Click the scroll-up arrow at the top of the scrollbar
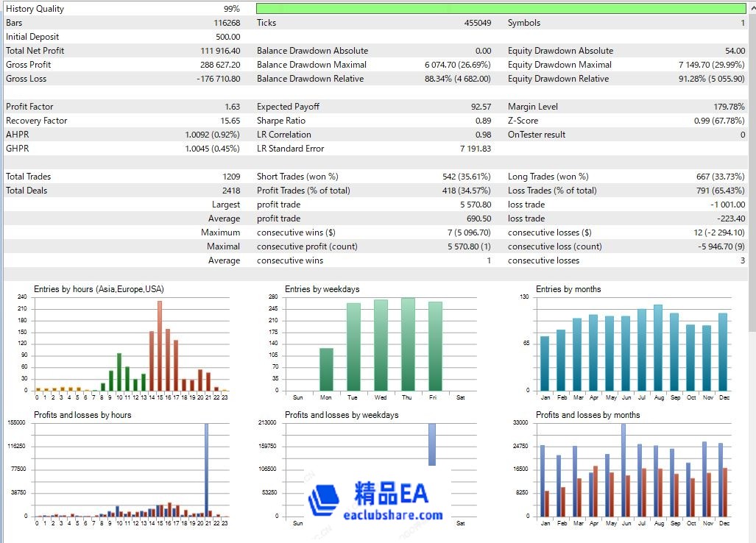This screenshot has width=756, height=543. (752, 7)
